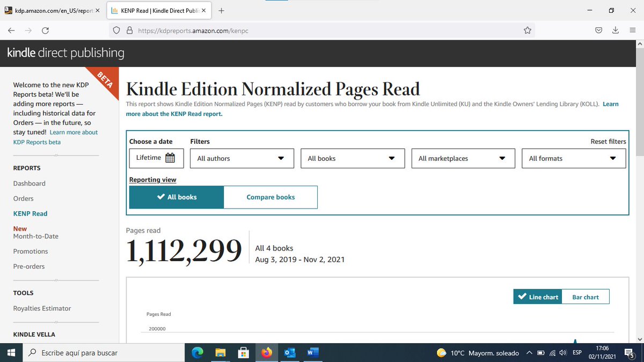
Task: Open File Explorer from taskbar
Action: 221,353
